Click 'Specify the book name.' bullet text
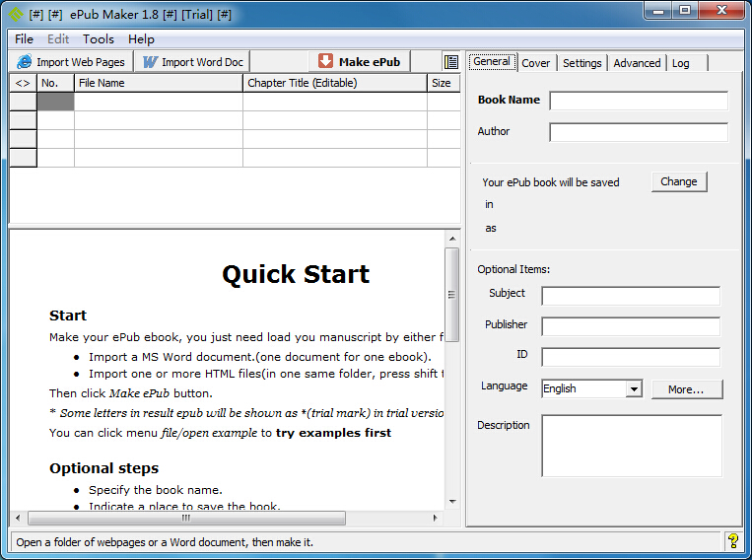The height and width of the screenshot is (560, 752). pos(156,490)
